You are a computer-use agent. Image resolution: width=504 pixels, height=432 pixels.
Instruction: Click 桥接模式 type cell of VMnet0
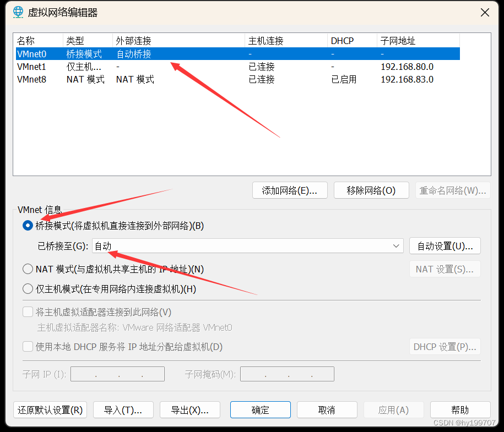tap(84, 54)
